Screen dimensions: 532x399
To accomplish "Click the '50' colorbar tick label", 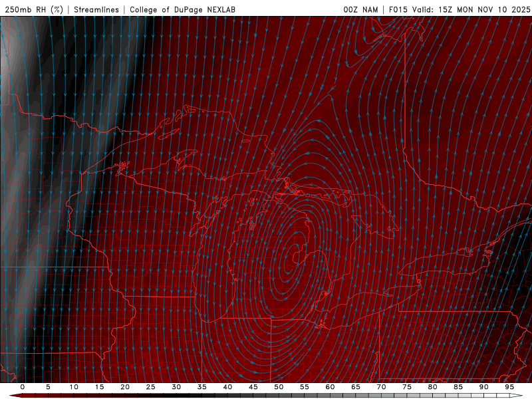I will tap(279, 387).
